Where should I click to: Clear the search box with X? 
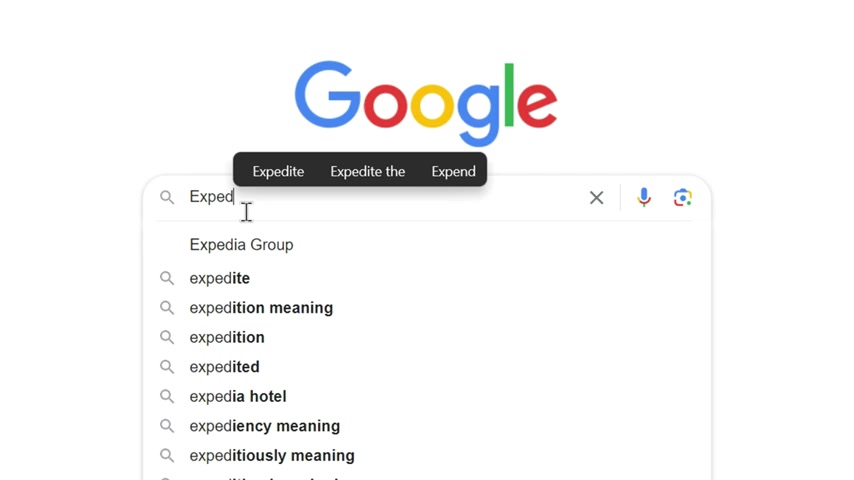tap(596, 197)
